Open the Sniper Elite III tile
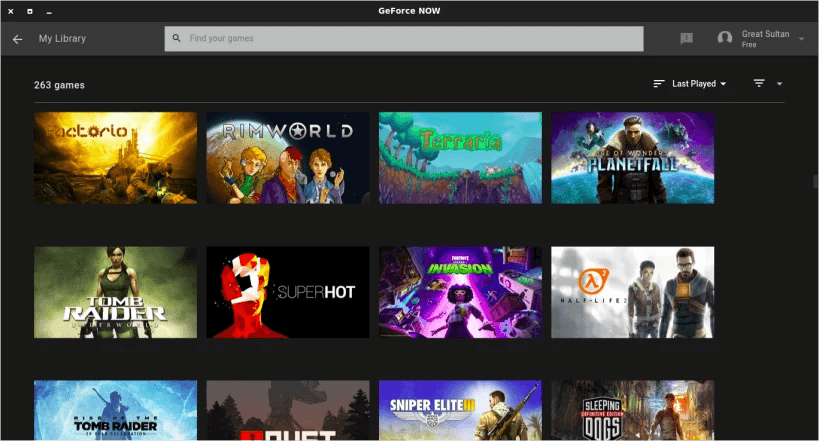 point(460,410)
